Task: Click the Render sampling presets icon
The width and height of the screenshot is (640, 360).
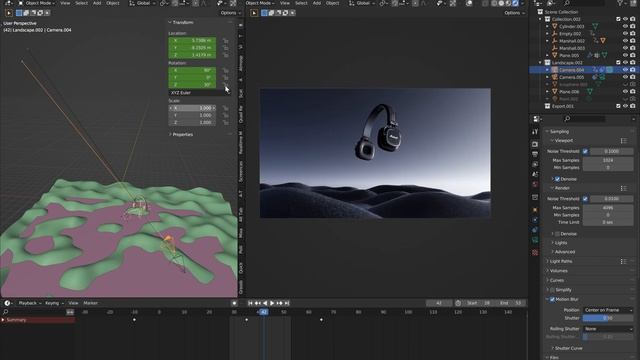Action: 623,188
